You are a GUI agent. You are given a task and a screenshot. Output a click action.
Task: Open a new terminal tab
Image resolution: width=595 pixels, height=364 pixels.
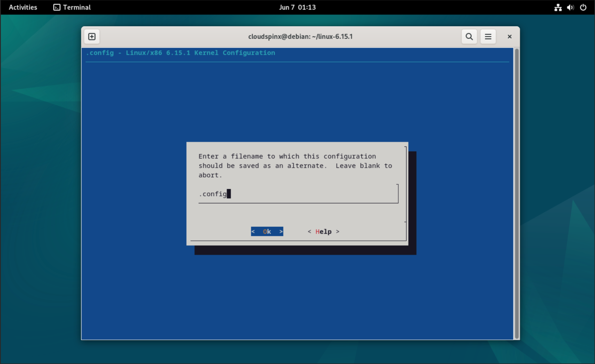[92, 36]
